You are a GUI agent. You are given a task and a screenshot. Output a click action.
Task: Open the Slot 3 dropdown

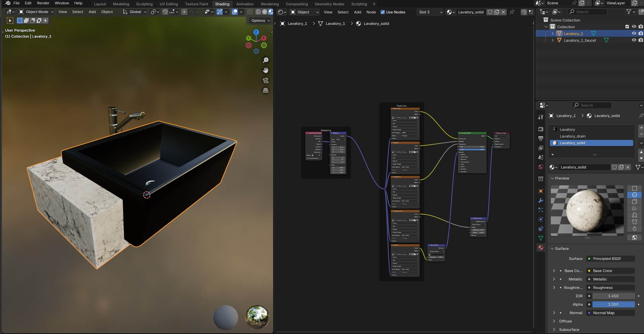[430, 12]
